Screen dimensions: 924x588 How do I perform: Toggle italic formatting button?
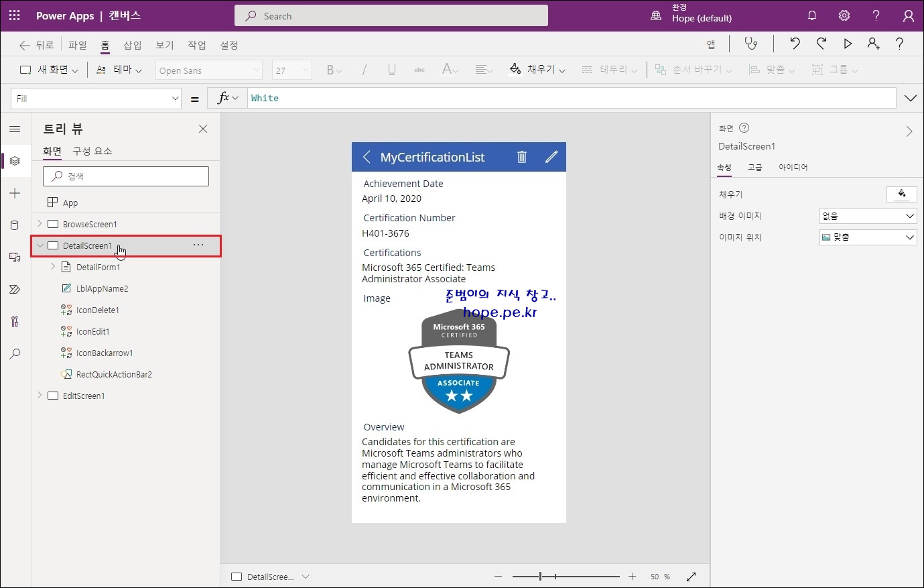(x=365, y=70)
